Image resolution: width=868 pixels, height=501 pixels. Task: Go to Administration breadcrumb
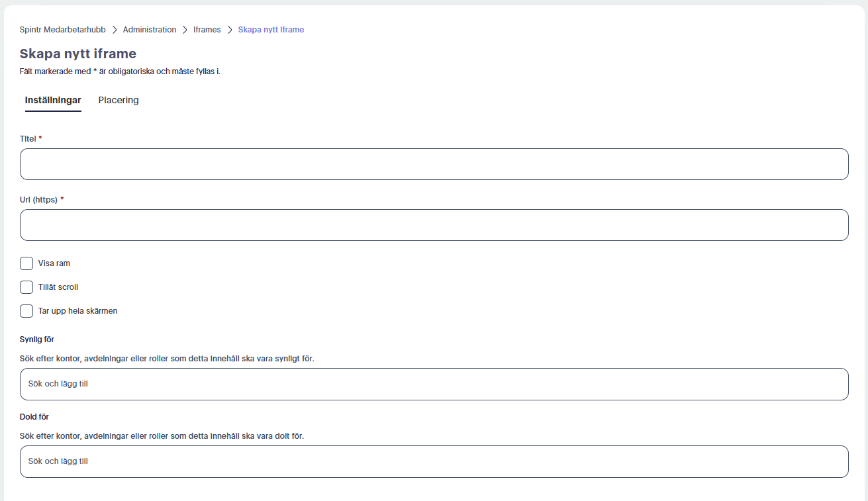click(150, 30)
